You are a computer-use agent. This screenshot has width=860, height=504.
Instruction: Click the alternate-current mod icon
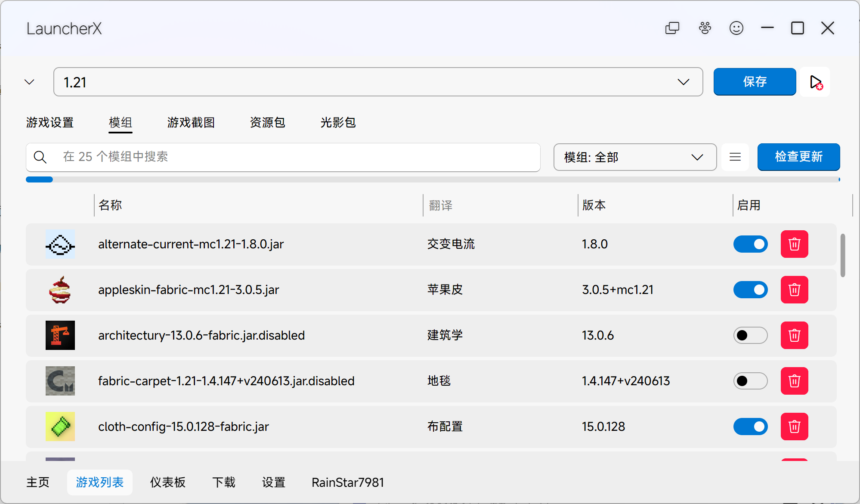pyautogui.click(x=60, y=244)
